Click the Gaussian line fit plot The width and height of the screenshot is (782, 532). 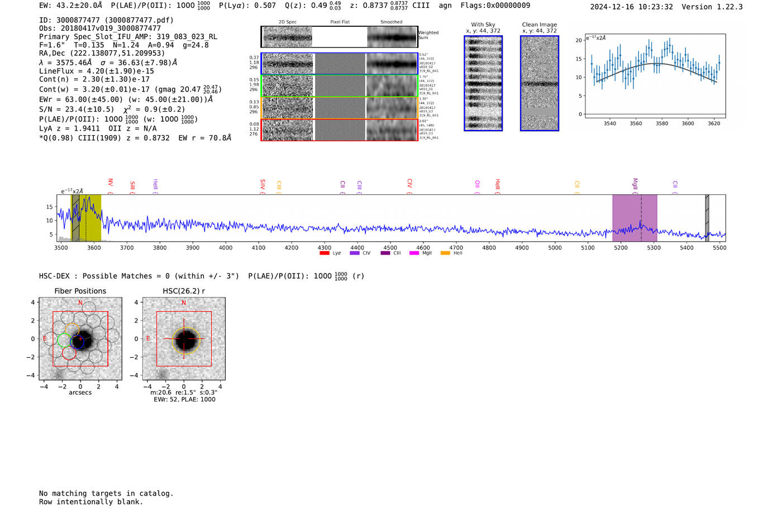tap(655, 76)
